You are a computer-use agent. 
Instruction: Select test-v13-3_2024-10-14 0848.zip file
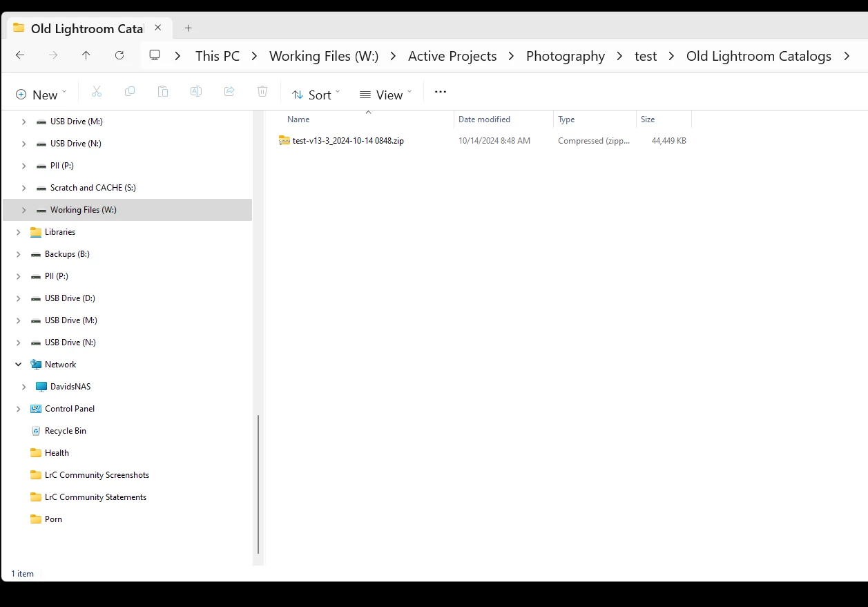point(348,141)
